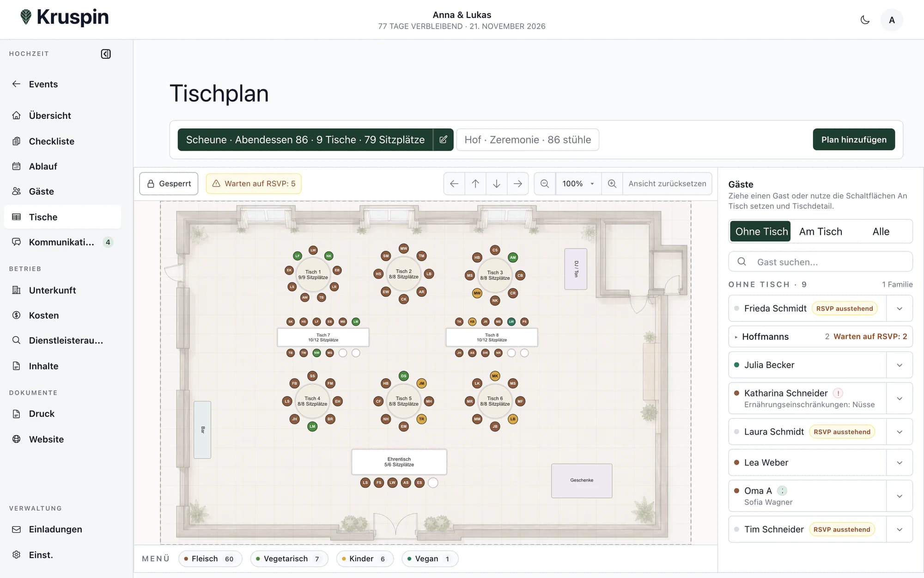Focus the Gast suchen search field

(821, 262)
